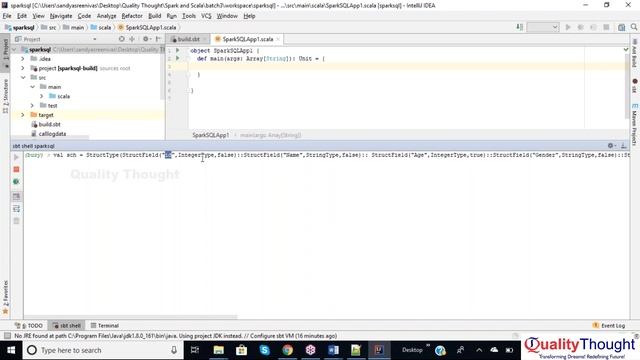
Task: Open the Navigate menu
Action: 61,16
